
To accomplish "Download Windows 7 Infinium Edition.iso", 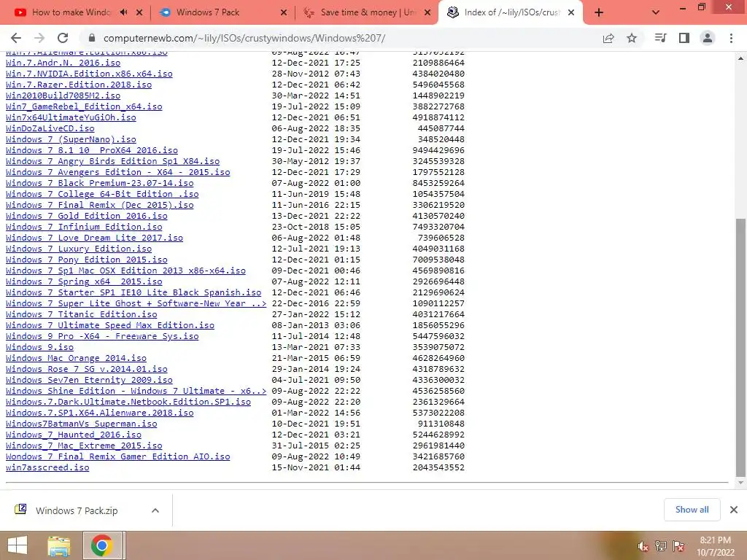I will click(84, 227).
